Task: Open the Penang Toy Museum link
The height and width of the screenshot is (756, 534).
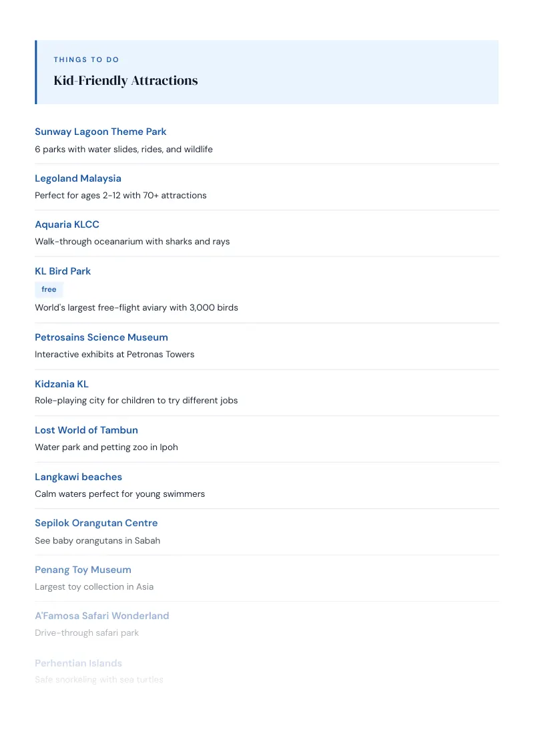Action: (83, 570)
